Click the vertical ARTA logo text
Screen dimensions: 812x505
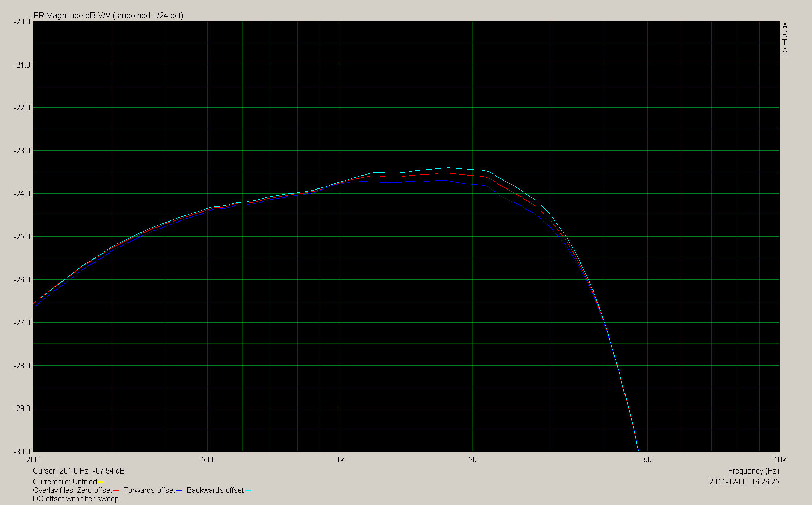click(785, 39)
